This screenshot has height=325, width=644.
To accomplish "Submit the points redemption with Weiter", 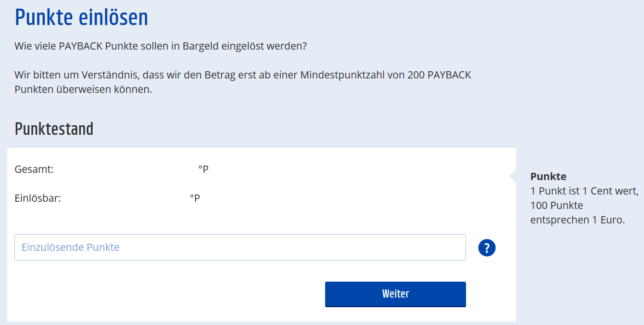I will pyautogui.click(x=395, y=294).
